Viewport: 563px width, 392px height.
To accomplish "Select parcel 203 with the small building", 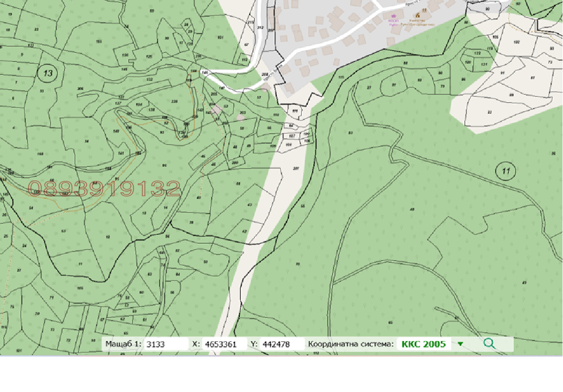I will pyautogui.click(x=242, y=113).
